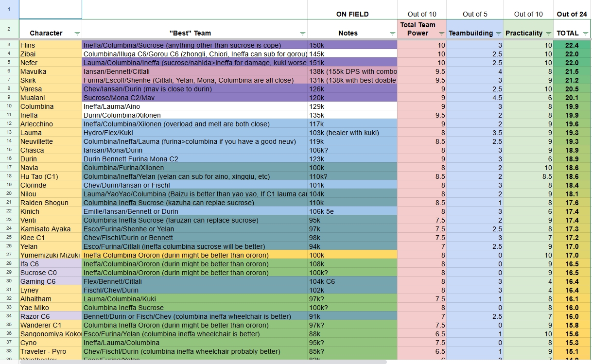
Task: Click the Fischl/Chev/Durin team cell
Action: point(194,290)
